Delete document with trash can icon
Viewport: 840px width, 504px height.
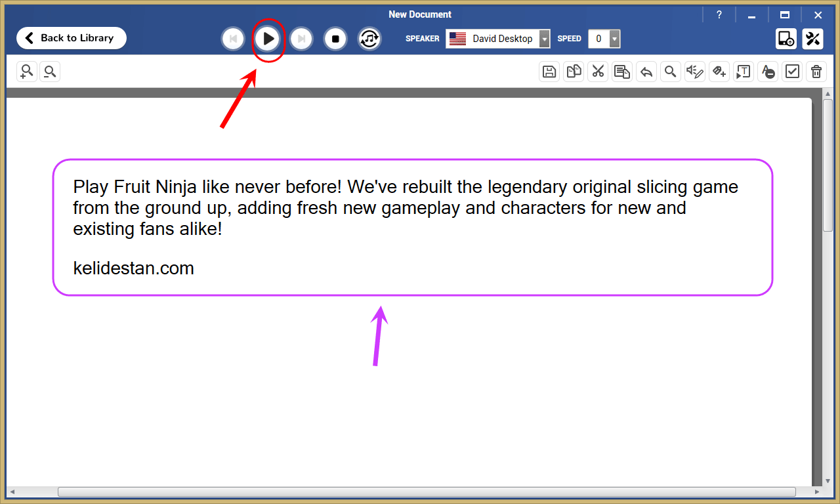click(816, 72)
